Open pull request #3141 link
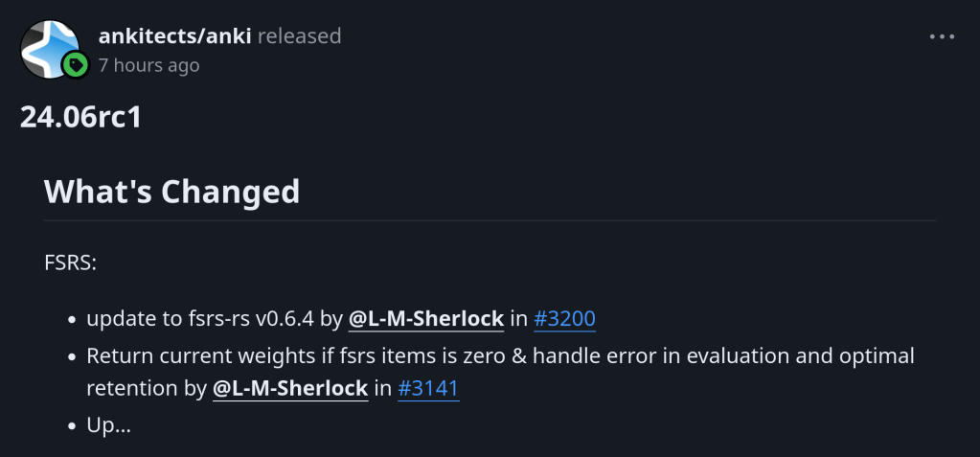 click(x=428, y=388)
